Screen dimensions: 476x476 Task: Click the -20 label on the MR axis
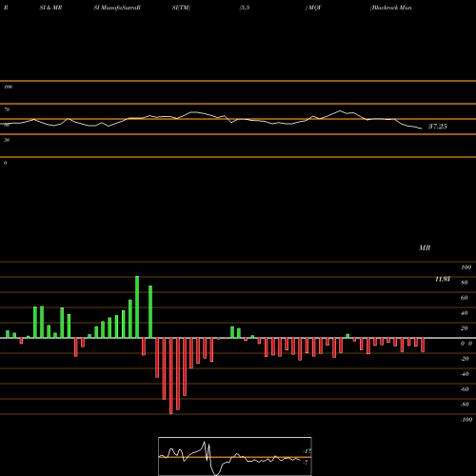pos(465,359)
